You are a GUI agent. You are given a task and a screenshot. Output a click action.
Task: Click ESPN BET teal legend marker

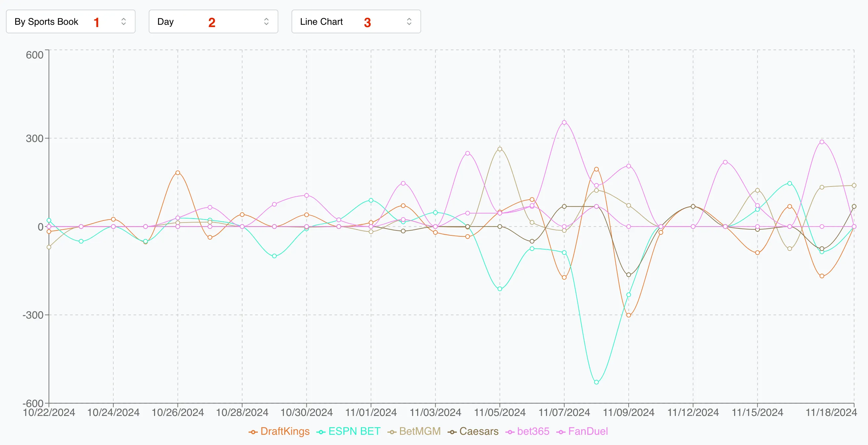(321, 432)
